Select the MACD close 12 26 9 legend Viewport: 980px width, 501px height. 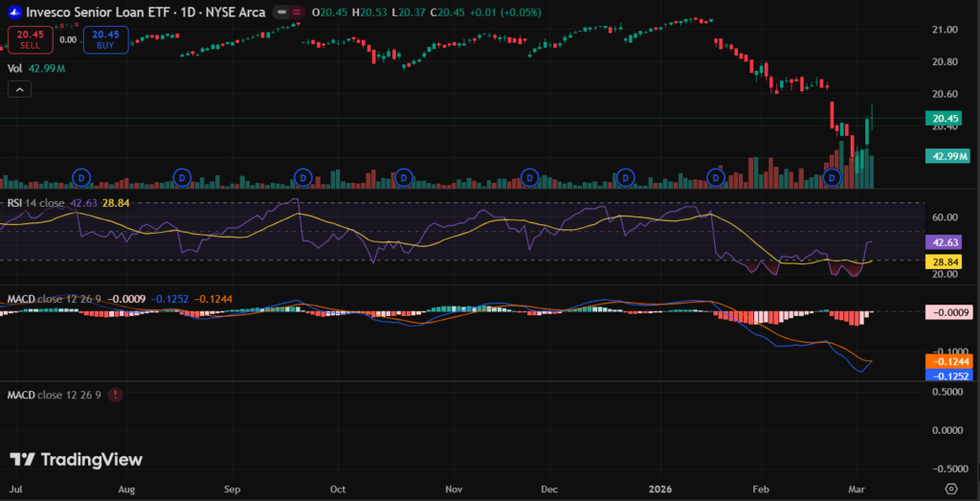coord(53,299)
